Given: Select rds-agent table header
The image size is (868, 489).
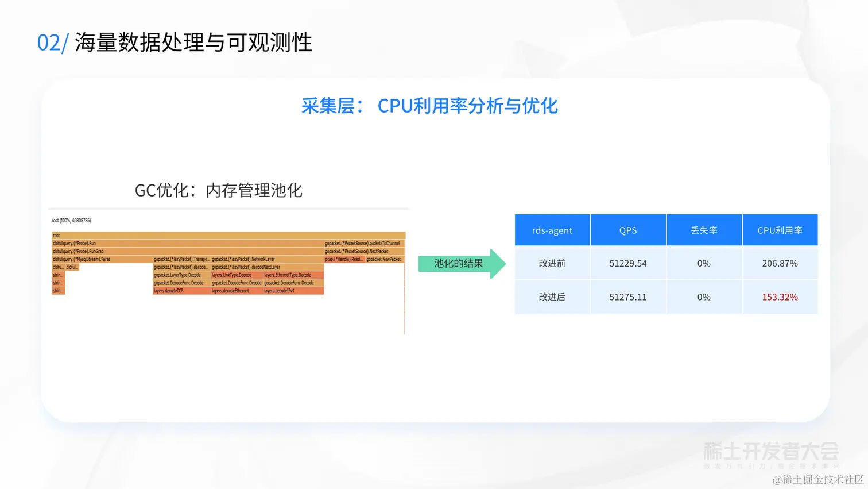Looking at the screenshot, I should point(552,230).
